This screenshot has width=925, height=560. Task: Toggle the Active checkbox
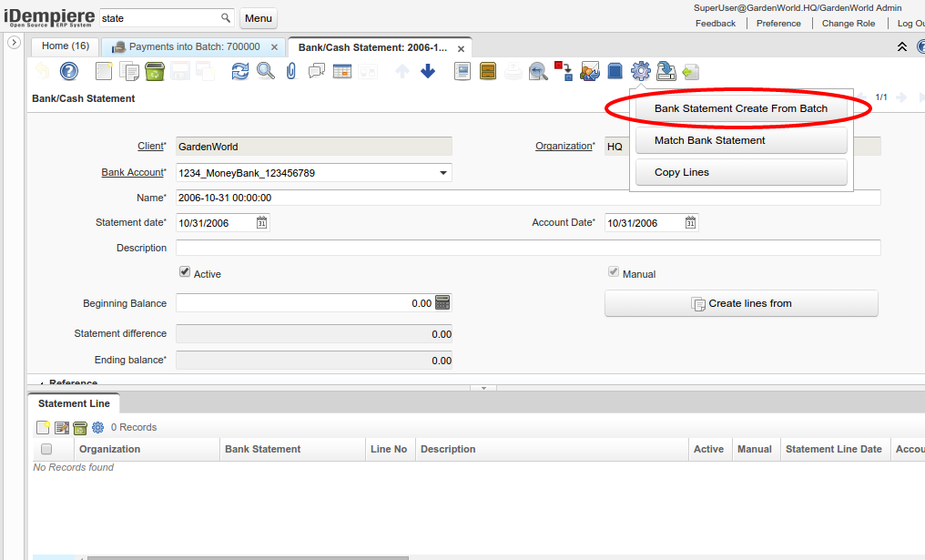[185, 272]
